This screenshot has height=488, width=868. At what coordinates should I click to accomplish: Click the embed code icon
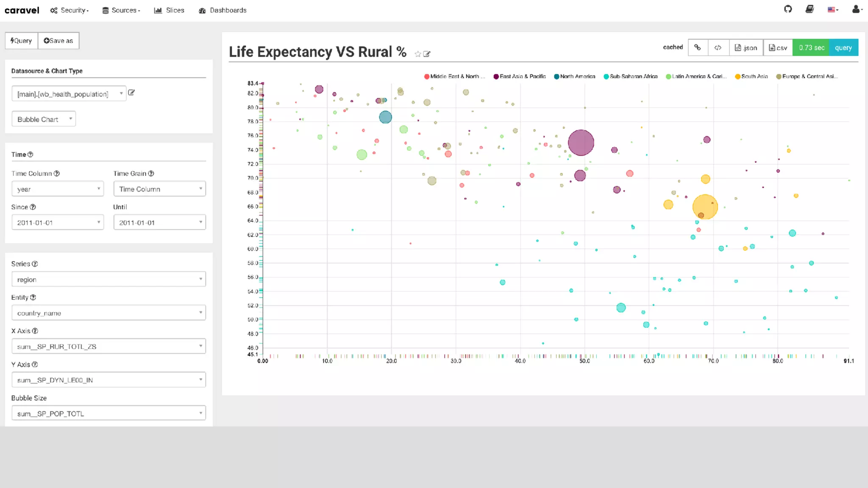718,47
